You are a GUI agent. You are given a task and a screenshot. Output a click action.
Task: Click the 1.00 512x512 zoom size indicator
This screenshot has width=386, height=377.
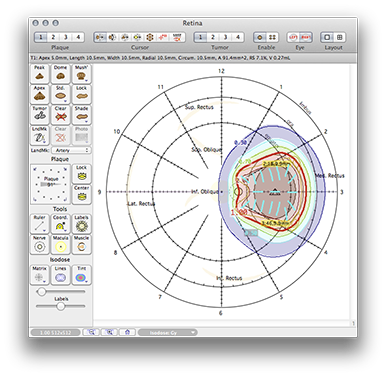[x=55, y=332]
